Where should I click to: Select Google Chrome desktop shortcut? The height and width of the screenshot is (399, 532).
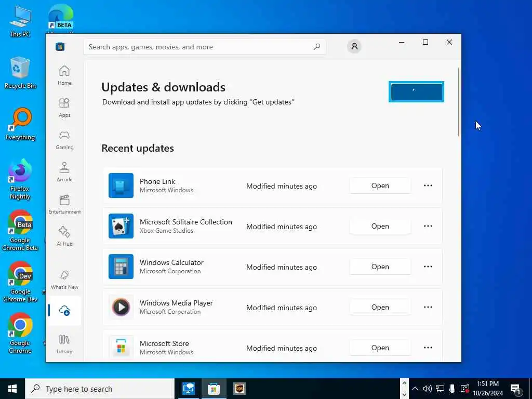(20, 334)
